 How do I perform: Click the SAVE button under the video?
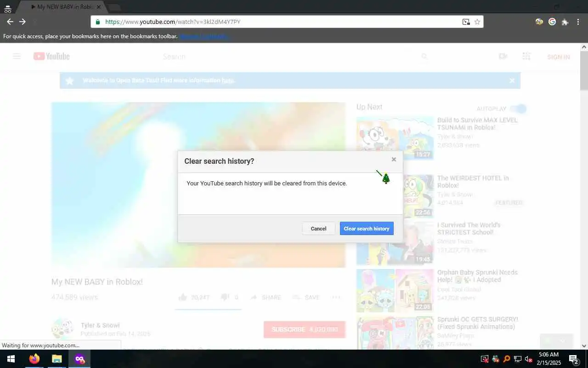[x=306, y=298]
